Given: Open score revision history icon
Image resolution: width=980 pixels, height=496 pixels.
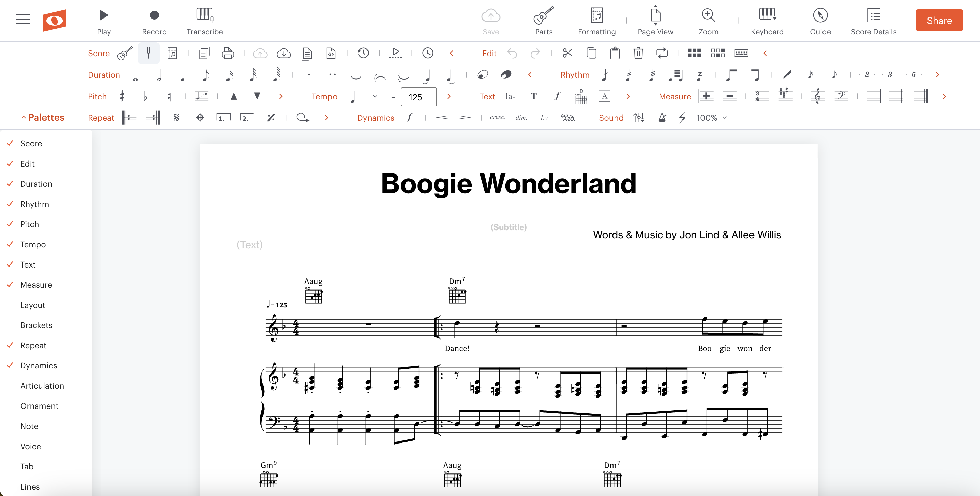Looking at the screenshot, I should [363, 53].
